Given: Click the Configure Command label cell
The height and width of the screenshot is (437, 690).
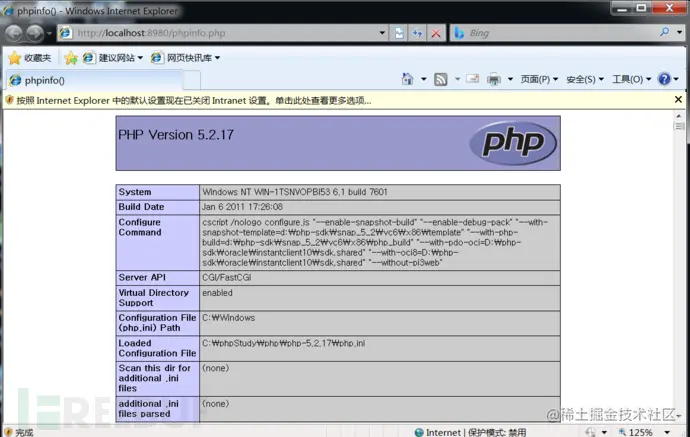Looking at the screenshot, I should (x=157, y=242).
